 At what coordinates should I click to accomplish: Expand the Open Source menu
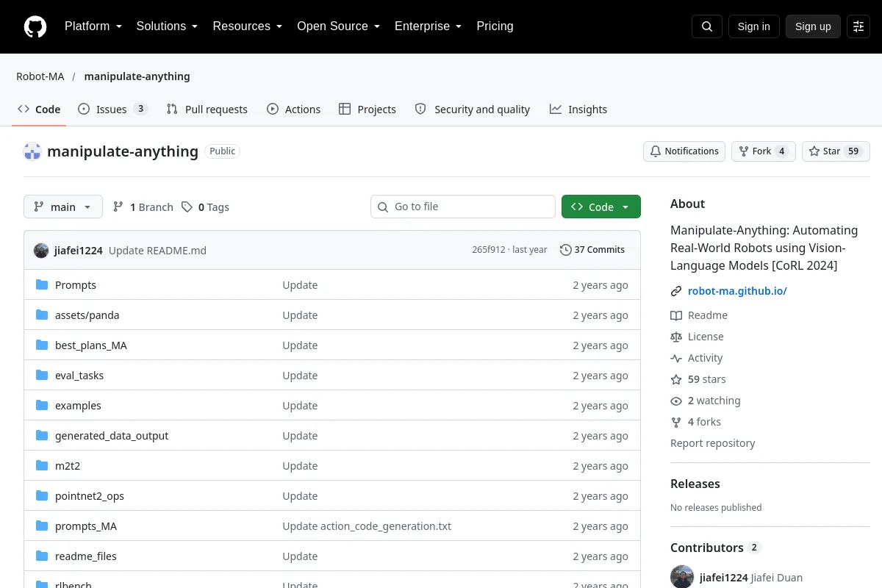pos(338,26)
